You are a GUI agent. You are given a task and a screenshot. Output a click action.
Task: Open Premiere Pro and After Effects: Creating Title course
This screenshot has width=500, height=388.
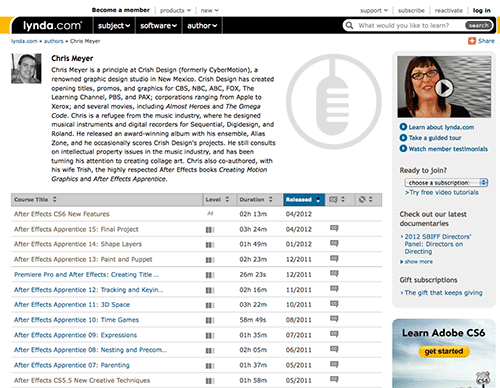(86, 275)
